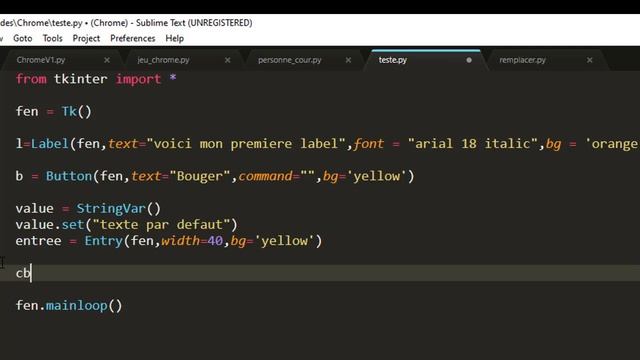Close the personne_cour.py tab

(348, 60)
